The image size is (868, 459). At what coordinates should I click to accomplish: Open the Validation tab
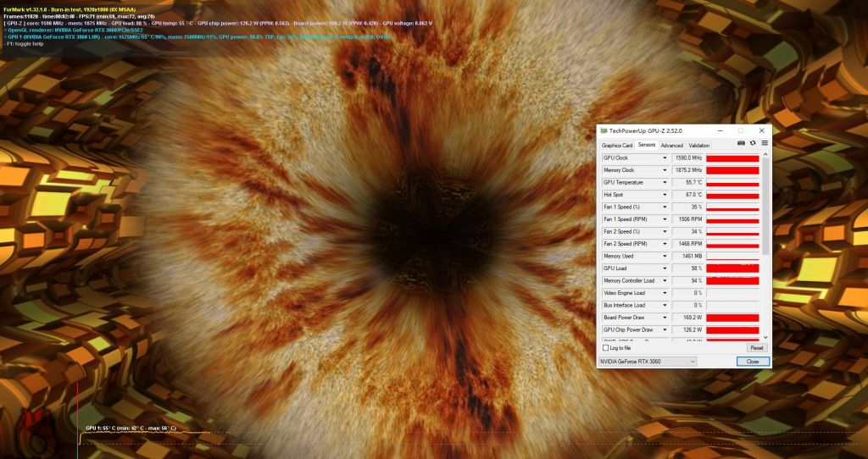point(698,146)
